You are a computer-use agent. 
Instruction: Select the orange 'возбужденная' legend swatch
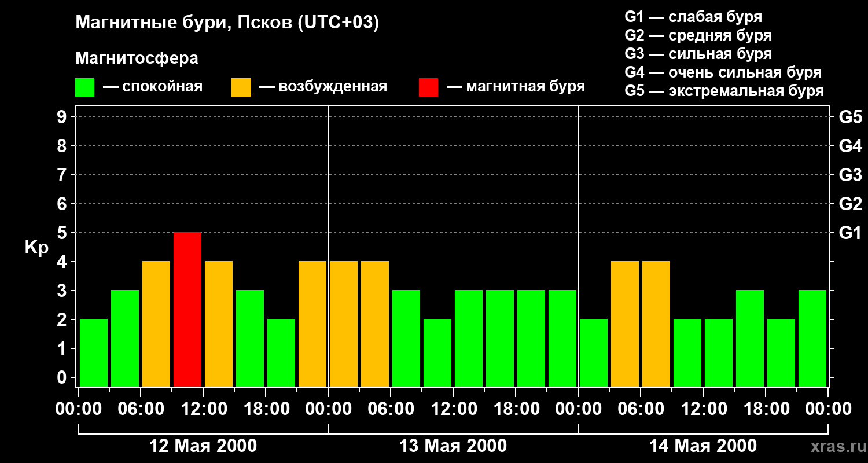coord(241,87)
